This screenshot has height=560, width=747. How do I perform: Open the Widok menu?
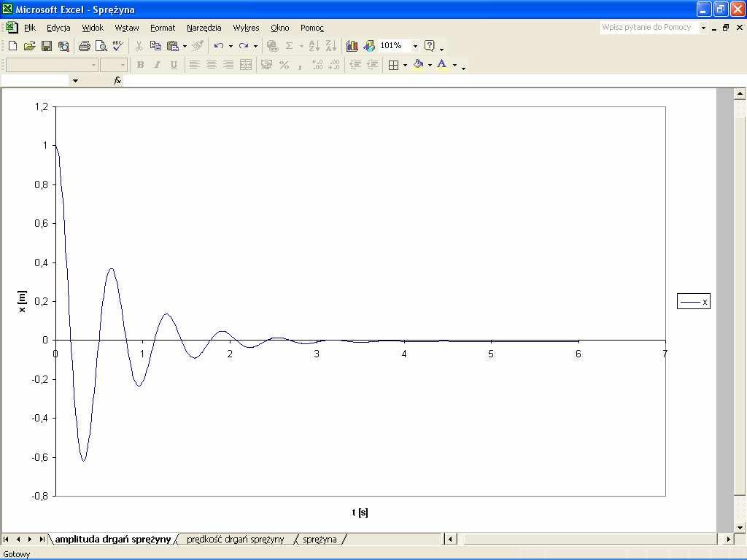coord(93,28)
